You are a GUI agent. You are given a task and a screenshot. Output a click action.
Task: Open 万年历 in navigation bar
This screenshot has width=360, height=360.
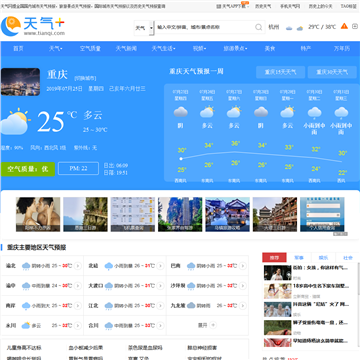(342, 49)
